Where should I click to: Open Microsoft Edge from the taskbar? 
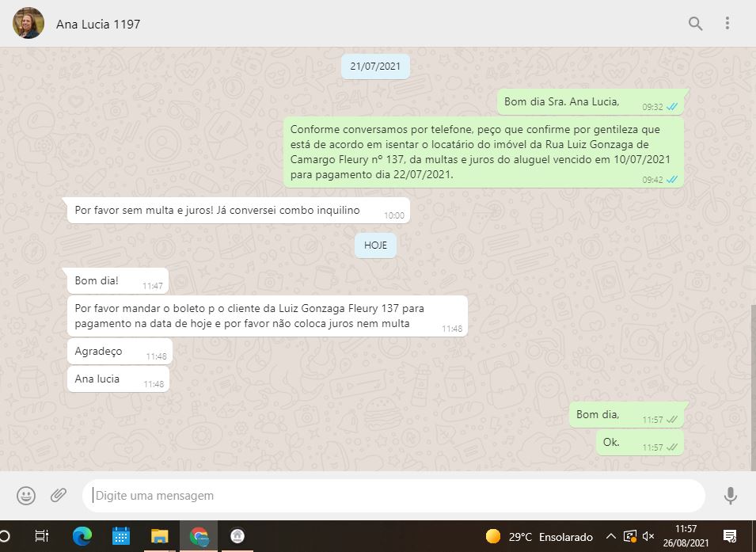pyautogui.click(x=82, y=536)
